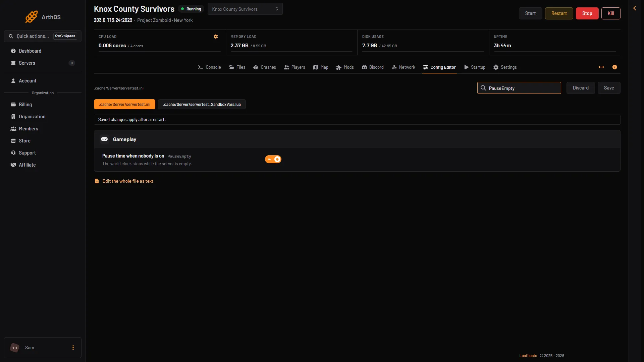Open the Support page
This screenshot has width=644, height=362.
coord(43,153)
